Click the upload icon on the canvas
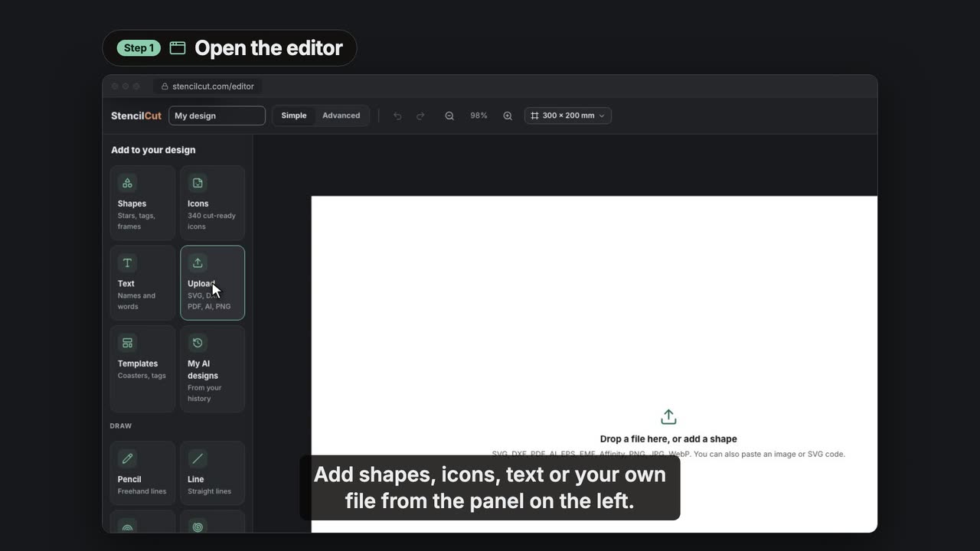Viewport: 980px width, 551px height. [x=668, y=417]
